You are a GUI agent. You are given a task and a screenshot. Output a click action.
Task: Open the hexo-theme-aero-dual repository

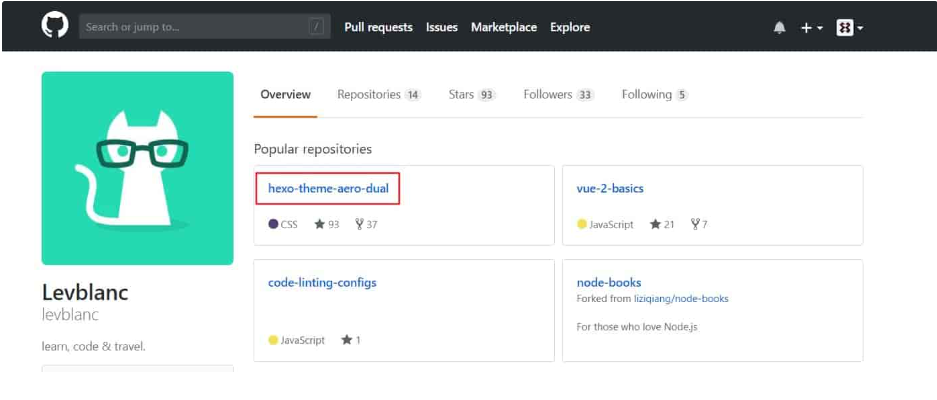328,188
